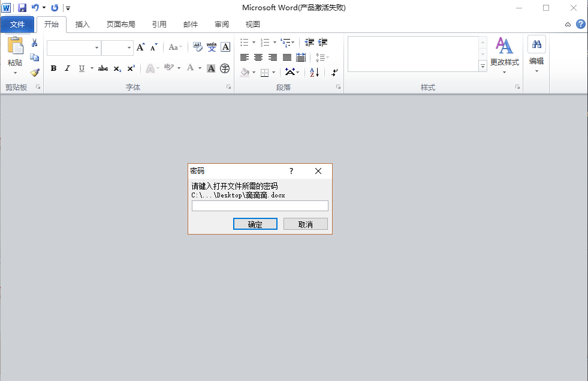Click the Increase Indent icon
Screen dimensions: 588x381
point(323,42)
